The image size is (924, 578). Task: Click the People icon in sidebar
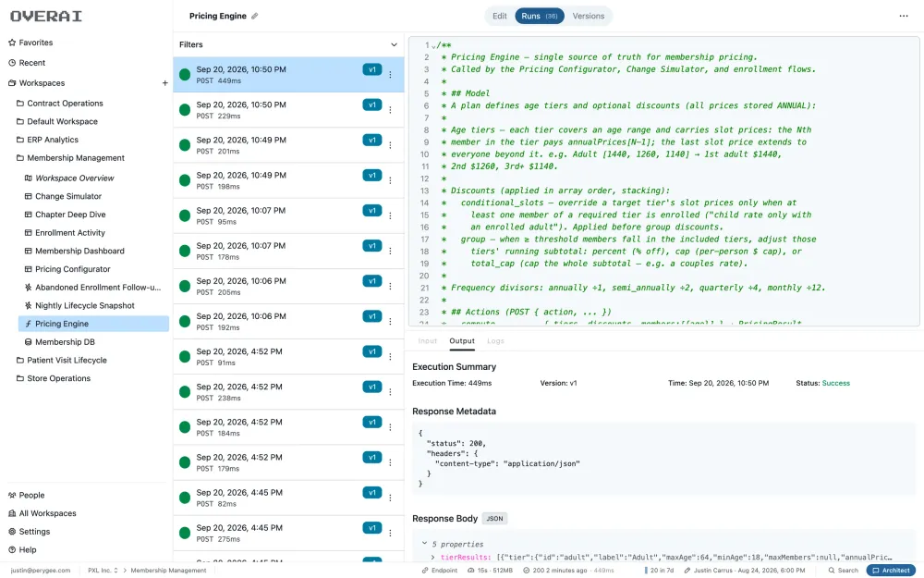coord(12,495)
